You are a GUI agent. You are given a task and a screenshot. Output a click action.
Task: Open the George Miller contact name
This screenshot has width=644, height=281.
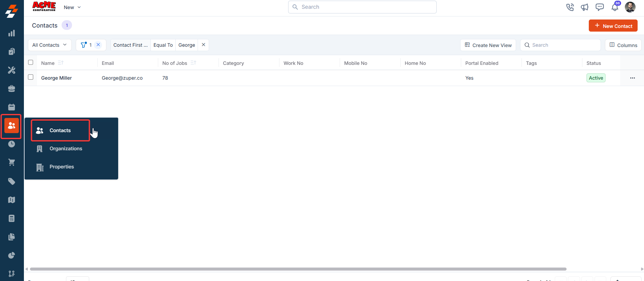[x=57, y=78]
